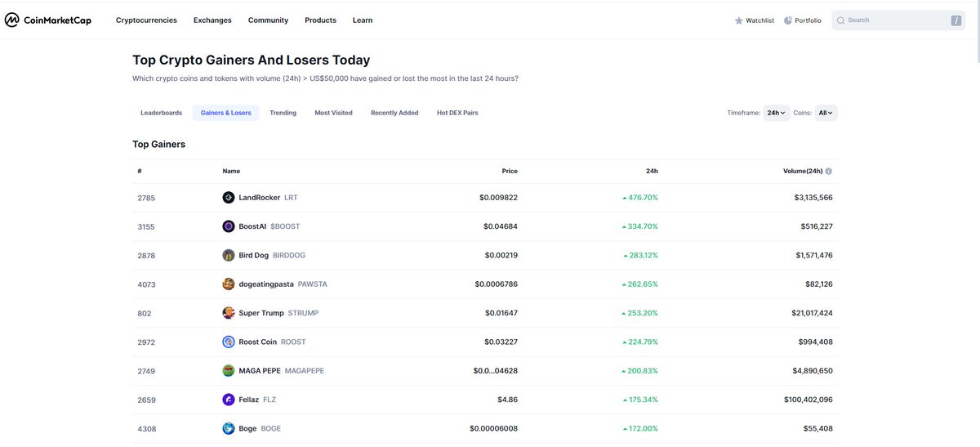Click the Super Trump coin icon

pyautogui.click(x=229, y=313)
